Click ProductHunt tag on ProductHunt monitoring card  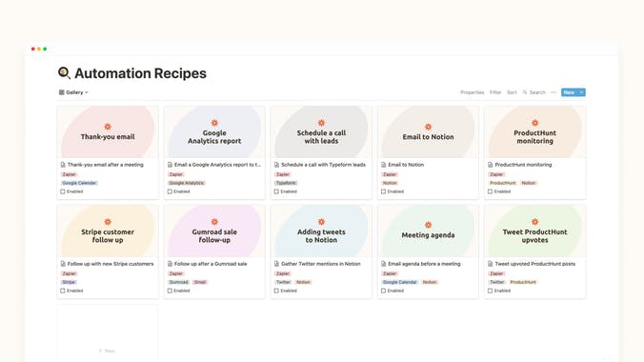(x=503, y=183)
